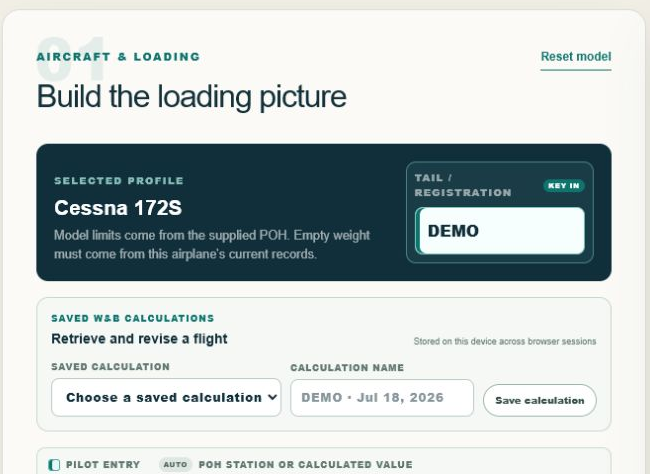Click the Save calculation button

click(x=540, y=401)
